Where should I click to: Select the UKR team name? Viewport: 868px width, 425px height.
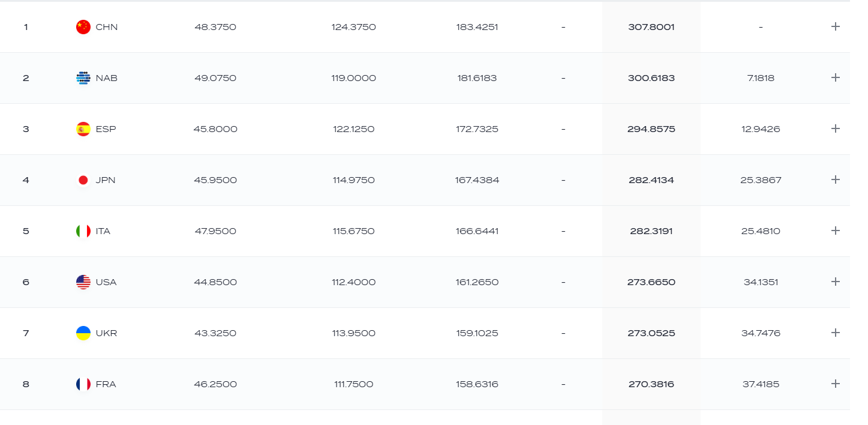[106, 333]
